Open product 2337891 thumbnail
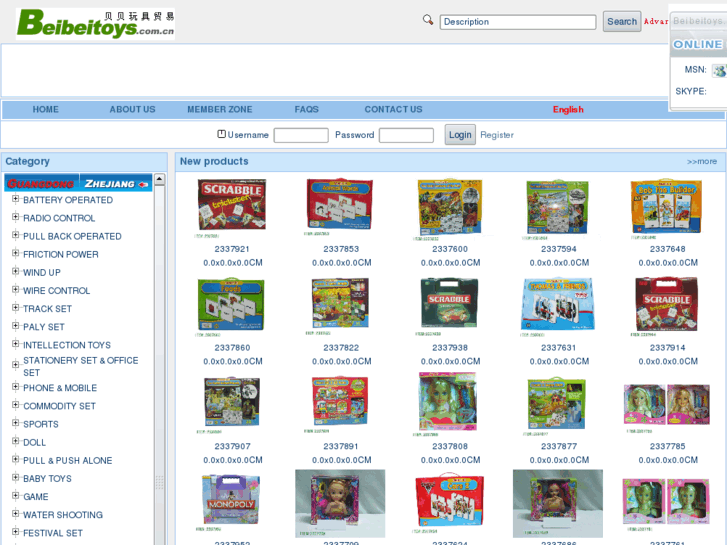727x545 pixels. coord(340,401)
